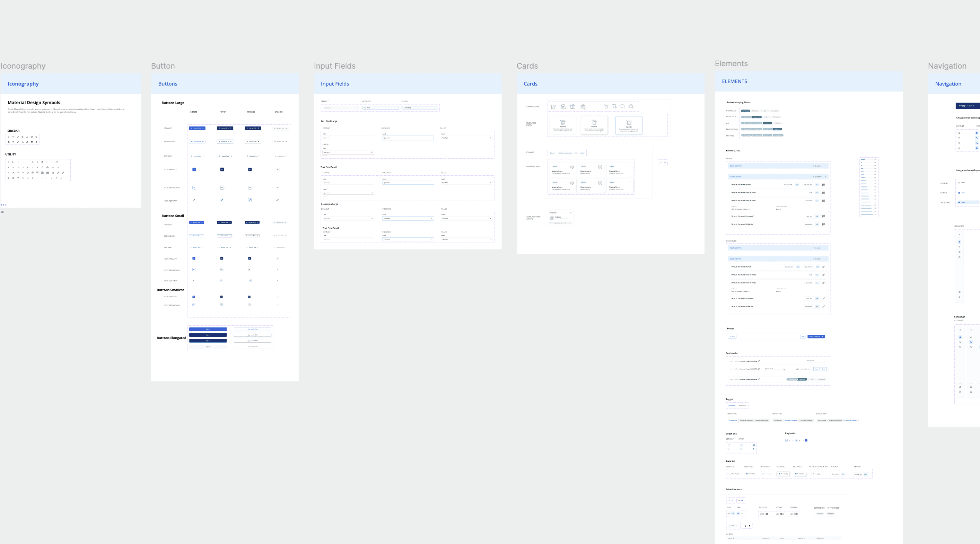Click the Text Field Large focused input
Viewport: 980px width, 544px height.
(408, 138)
